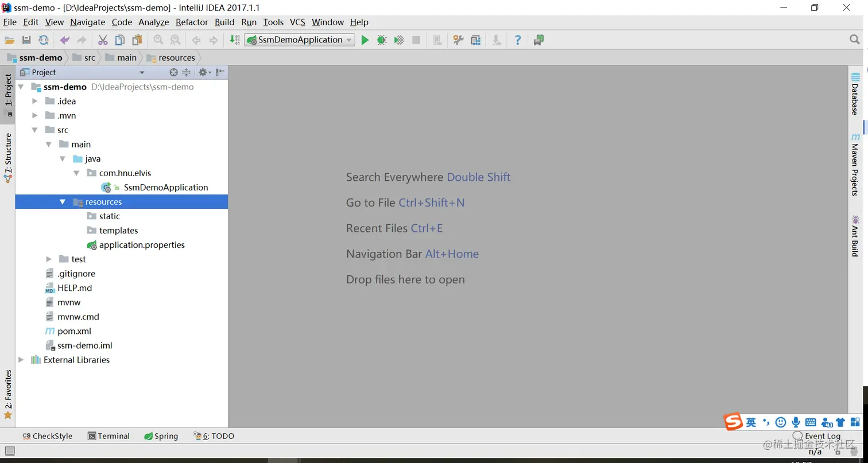The height and width of the screenshot is (463, 868).
Task: Open the Help question mark icon
Action: tap(518, 40)
